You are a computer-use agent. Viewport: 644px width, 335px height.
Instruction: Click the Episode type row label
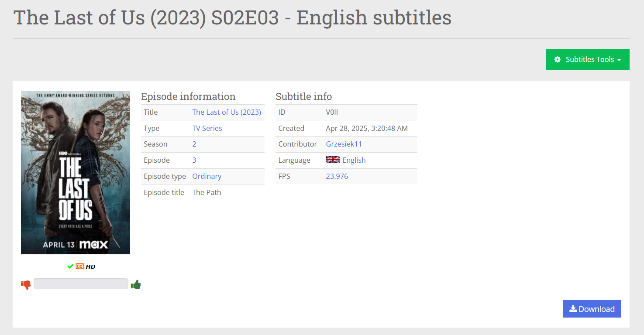165,176
